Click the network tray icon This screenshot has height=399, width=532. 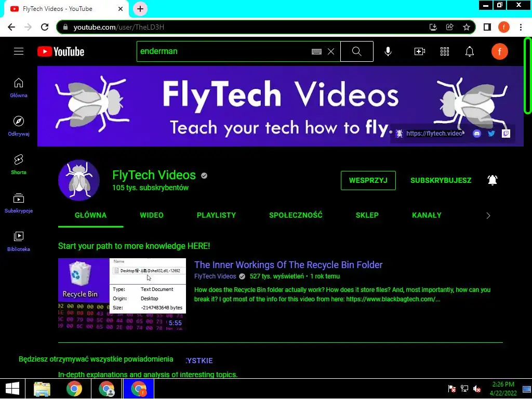click(x=464, y=389)
